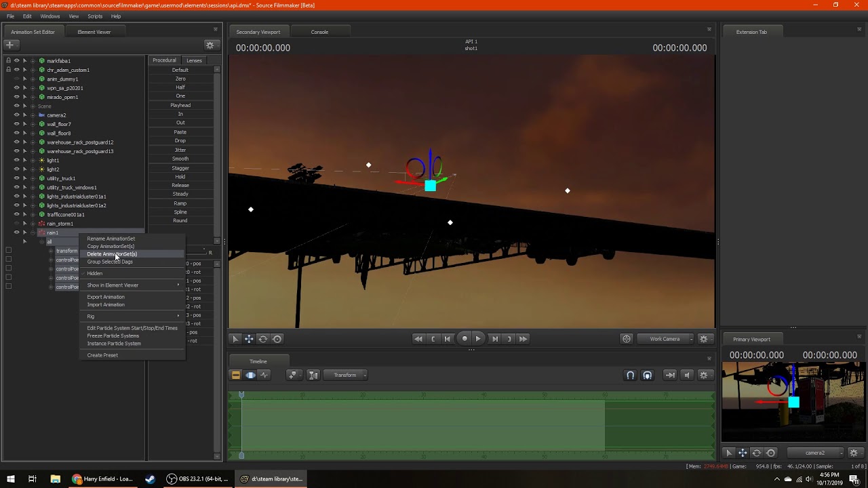
Task: Toggle timeline audio mute speaker
Action: (687, 375)
